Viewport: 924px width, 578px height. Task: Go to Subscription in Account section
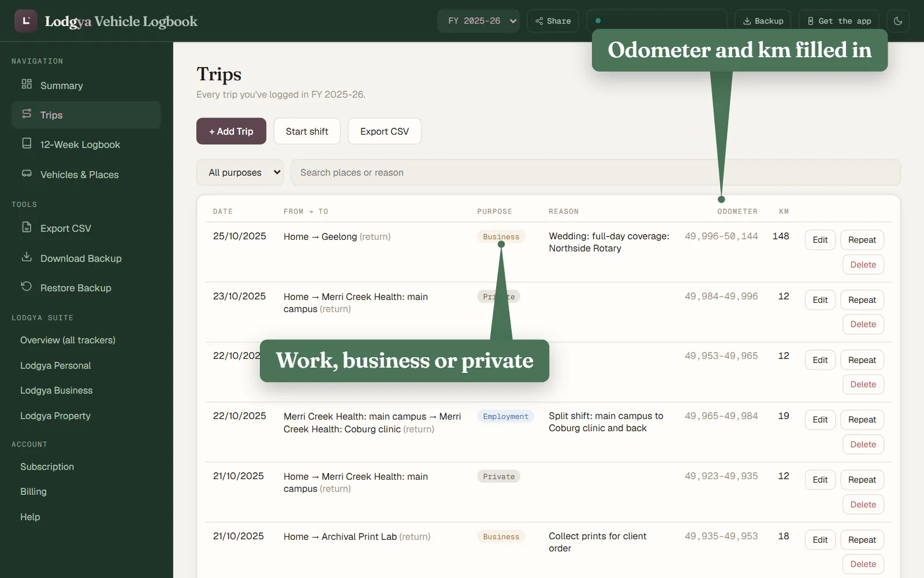(47, 466)
